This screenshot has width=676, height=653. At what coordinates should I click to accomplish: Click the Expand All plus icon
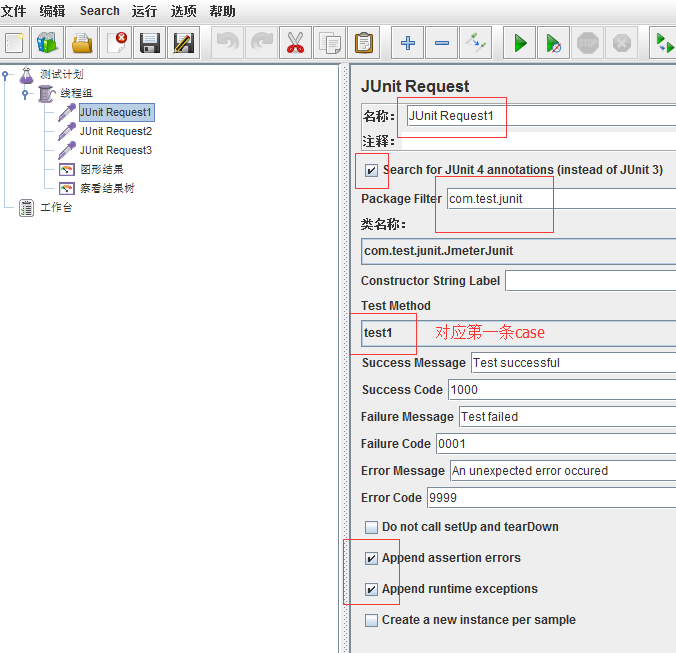click(x=407, y=43)
